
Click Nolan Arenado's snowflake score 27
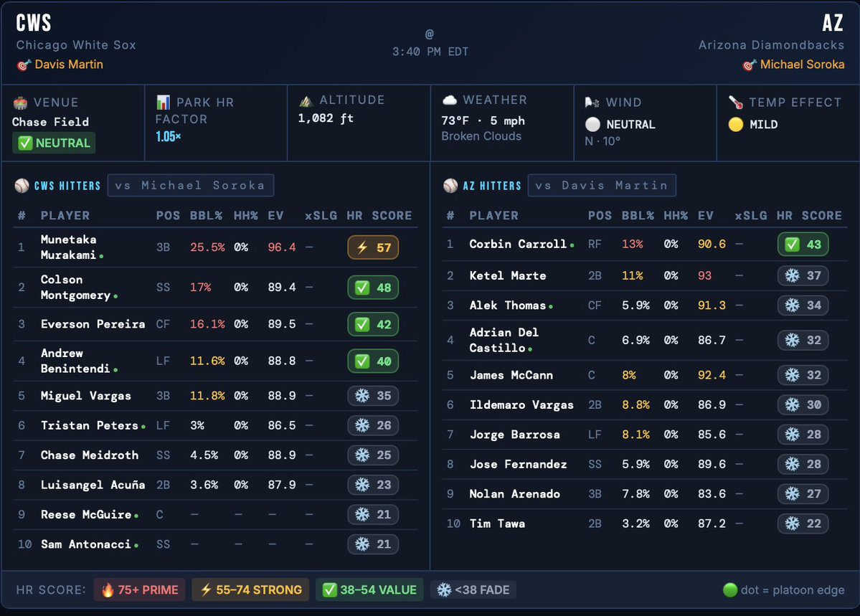coord(803,493)
